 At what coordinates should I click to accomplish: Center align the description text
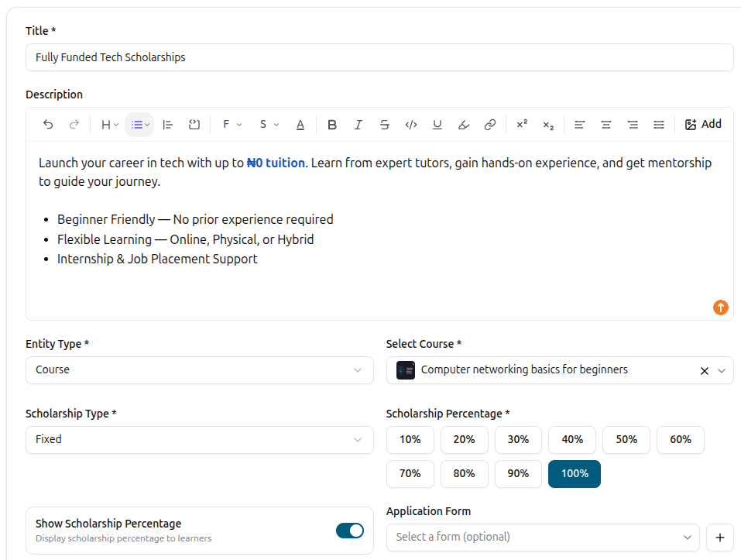click(x=605, y=125)
